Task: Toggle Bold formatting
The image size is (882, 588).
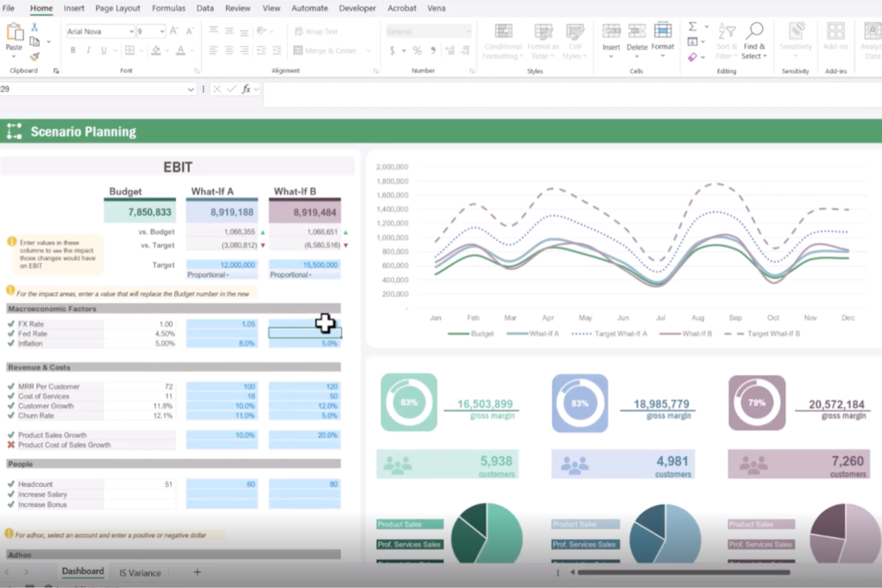Action: 73,50
